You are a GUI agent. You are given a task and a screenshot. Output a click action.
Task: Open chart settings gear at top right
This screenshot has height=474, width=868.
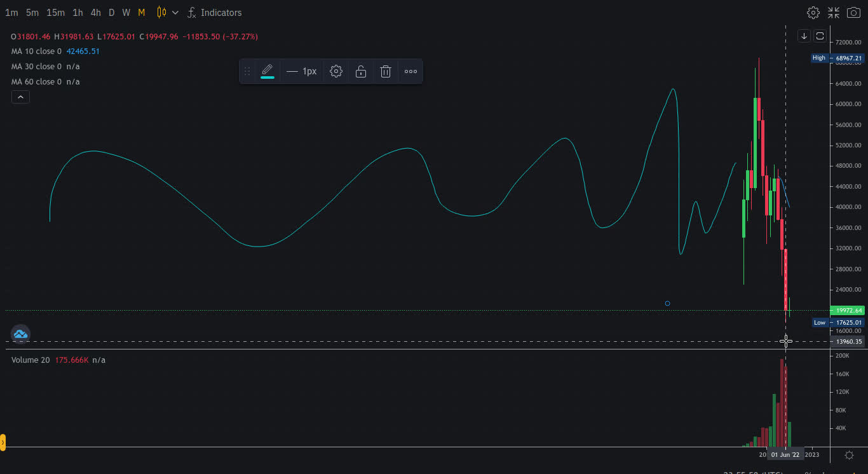(813, 13)
